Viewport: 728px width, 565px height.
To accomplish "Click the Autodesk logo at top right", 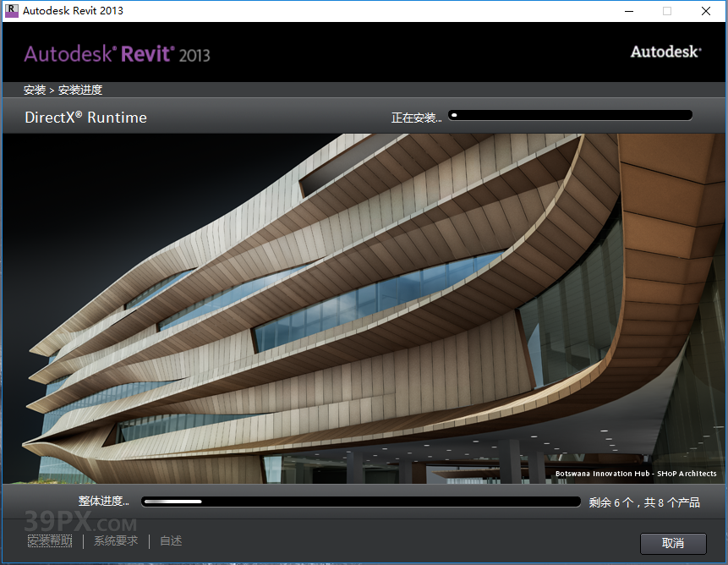I will pyautogui.click(x=665, y=52).
